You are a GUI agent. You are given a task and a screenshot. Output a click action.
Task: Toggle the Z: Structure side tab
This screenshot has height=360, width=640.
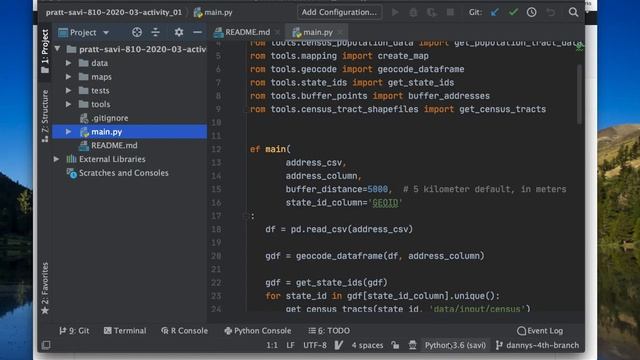(45, 116)
